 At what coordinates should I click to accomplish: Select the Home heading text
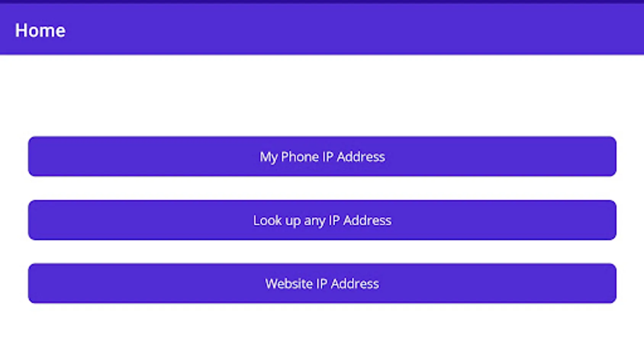[x=40, y=30]
